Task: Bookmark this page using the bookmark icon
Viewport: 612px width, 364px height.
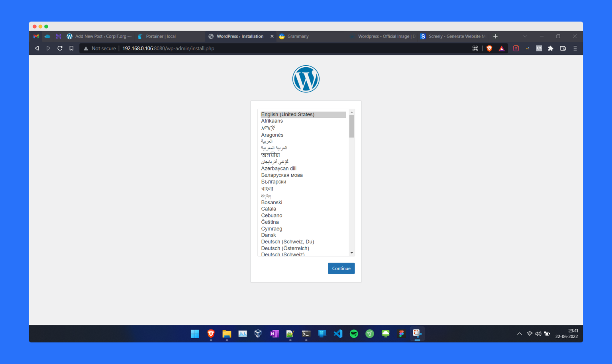Action: click(x=71, y=48)
